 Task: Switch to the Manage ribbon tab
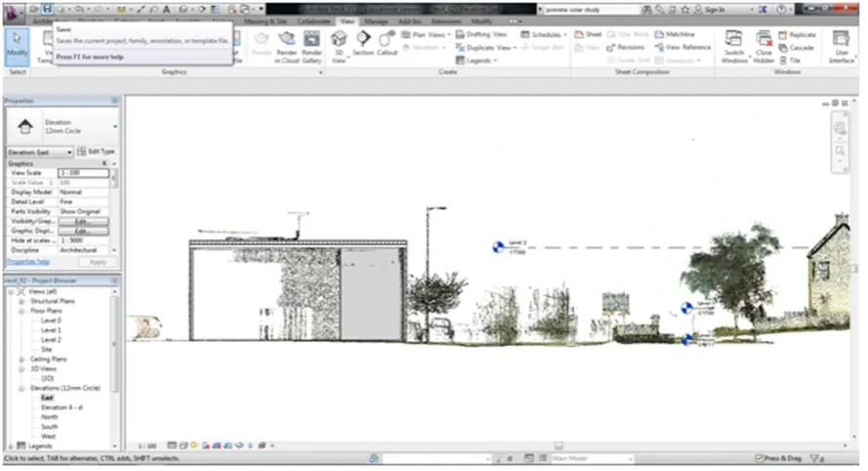pyautogui.click(x=376, y=21)
